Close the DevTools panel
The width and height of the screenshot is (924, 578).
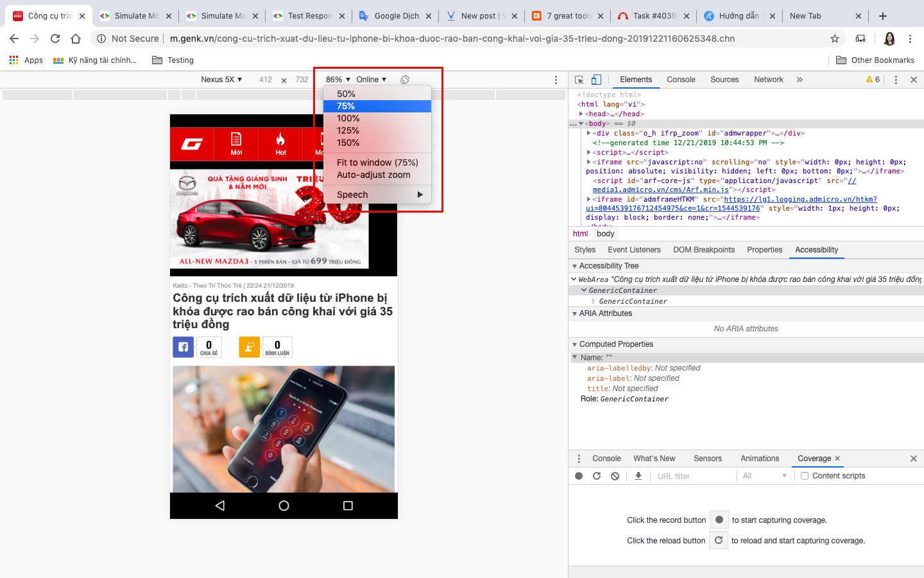[x=914, y=80]
